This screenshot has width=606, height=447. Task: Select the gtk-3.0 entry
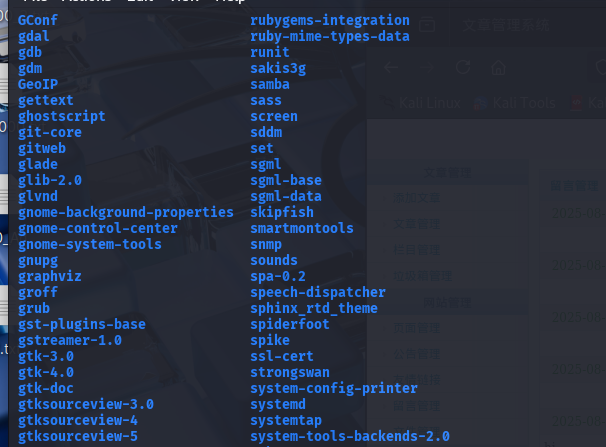coord(46,357)
